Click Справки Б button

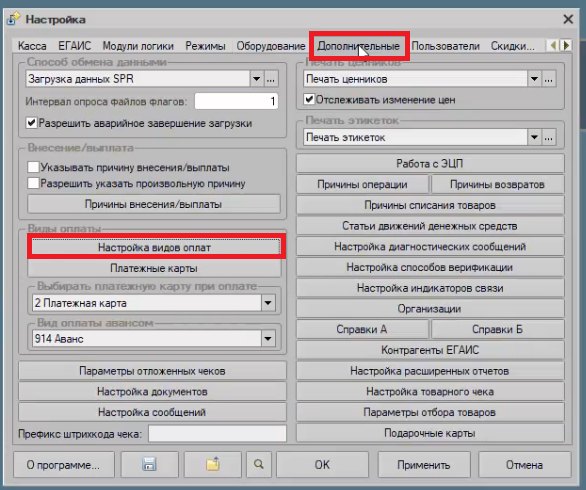click(x=497, y=329)
